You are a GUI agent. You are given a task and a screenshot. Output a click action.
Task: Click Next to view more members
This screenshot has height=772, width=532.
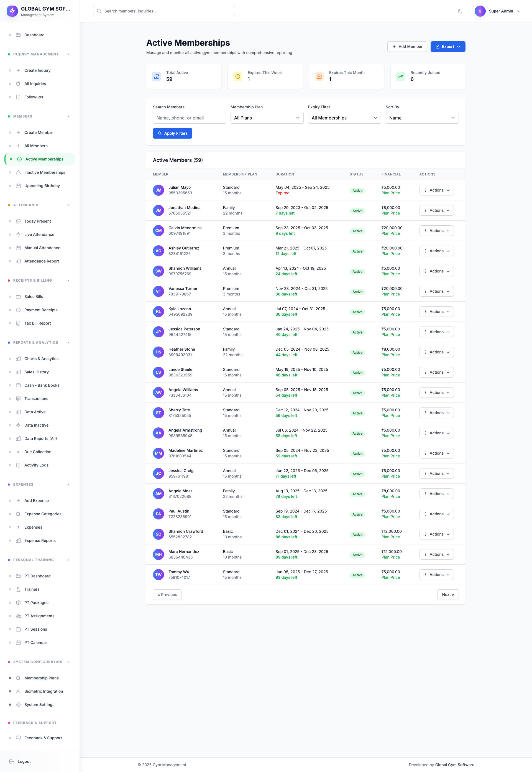point(448,595)
